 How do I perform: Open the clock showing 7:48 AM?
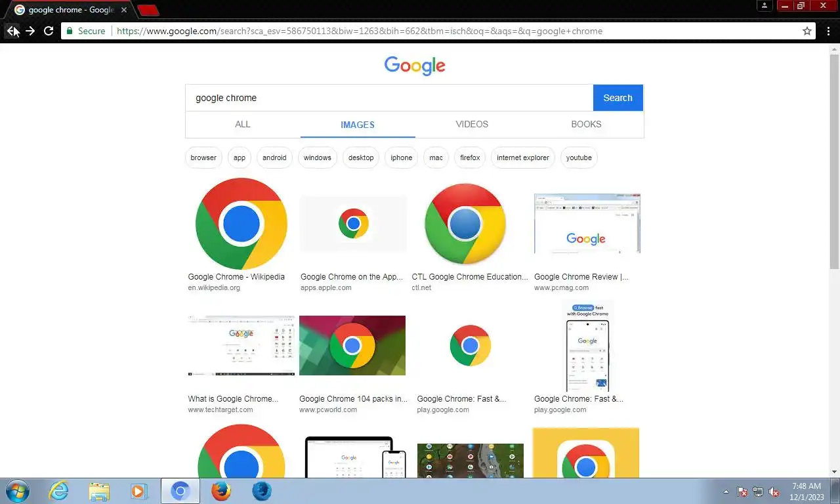(807, 492)
